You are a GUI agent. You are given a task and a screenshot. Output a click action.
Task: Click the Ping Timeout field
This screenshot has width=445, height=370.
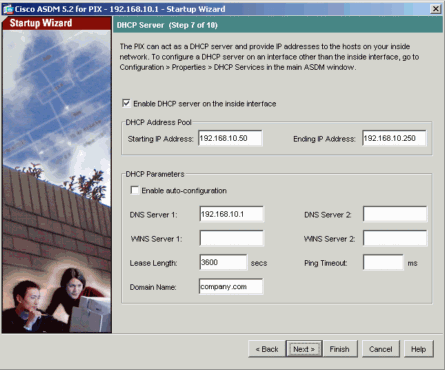pos(383,262)
